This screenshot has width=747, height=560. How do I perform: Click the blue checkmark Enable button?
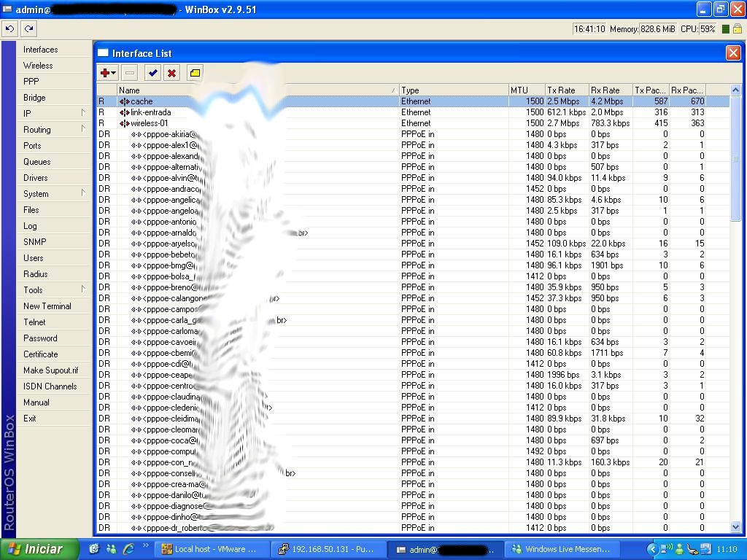coord(153,73)
